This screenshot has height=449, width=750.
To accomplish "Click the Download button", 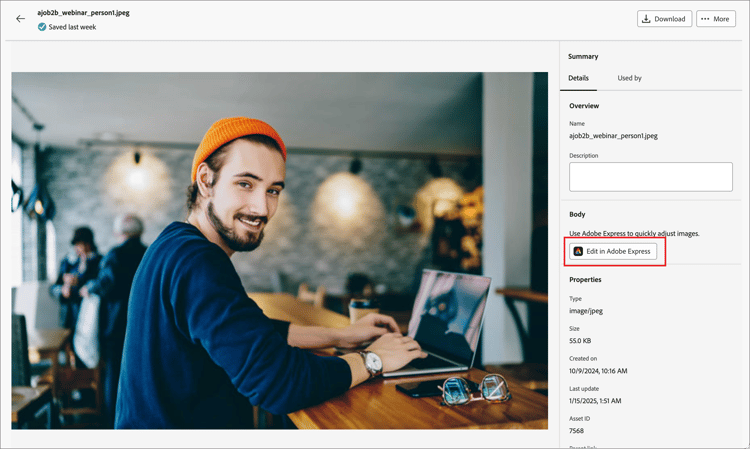I will [x=664, y=19].
